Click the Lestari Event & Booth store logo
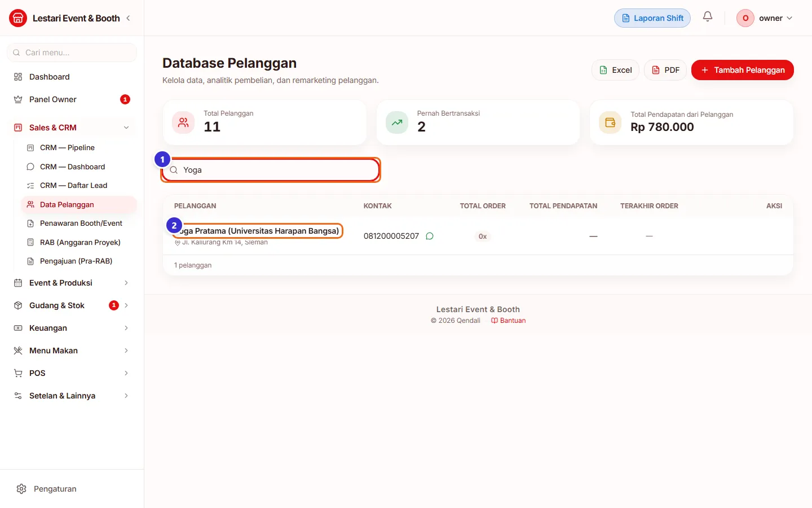 tap(18, 18)
